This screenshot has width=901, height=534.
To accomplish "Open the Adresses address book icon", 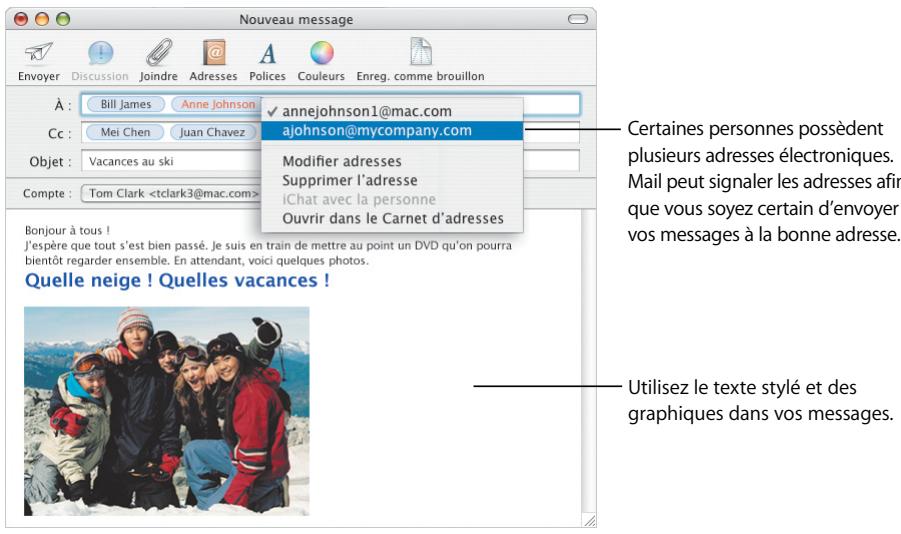I will (x=213, y=53).
